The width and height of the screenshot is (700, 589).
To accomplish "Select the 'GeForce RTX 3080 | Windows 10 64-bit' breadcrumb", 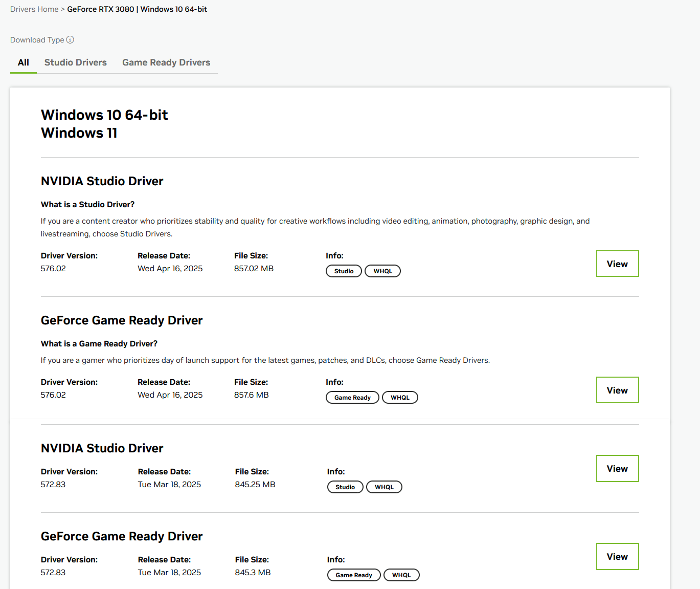I will click(x=137, y=9).
